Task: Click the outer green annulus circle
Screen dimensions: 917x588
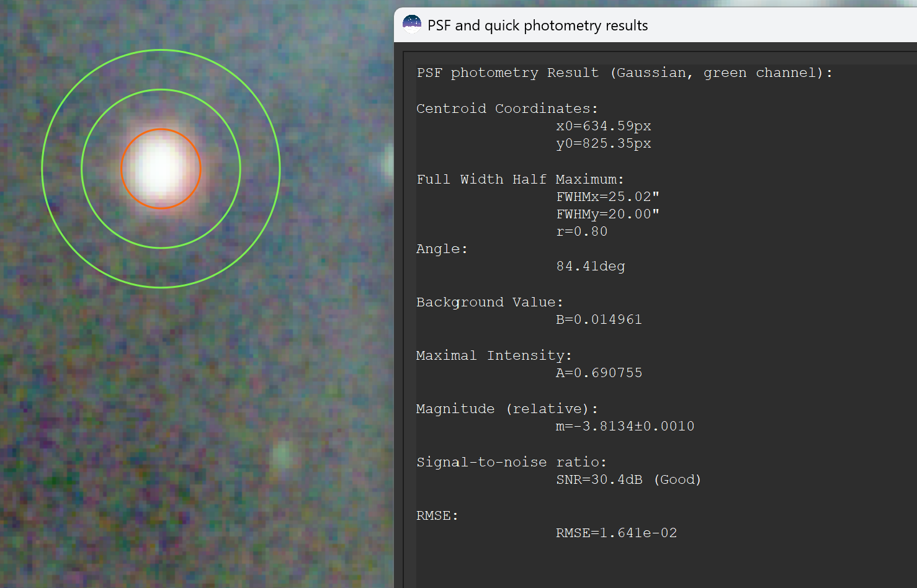Action: (x=161, y=51)
